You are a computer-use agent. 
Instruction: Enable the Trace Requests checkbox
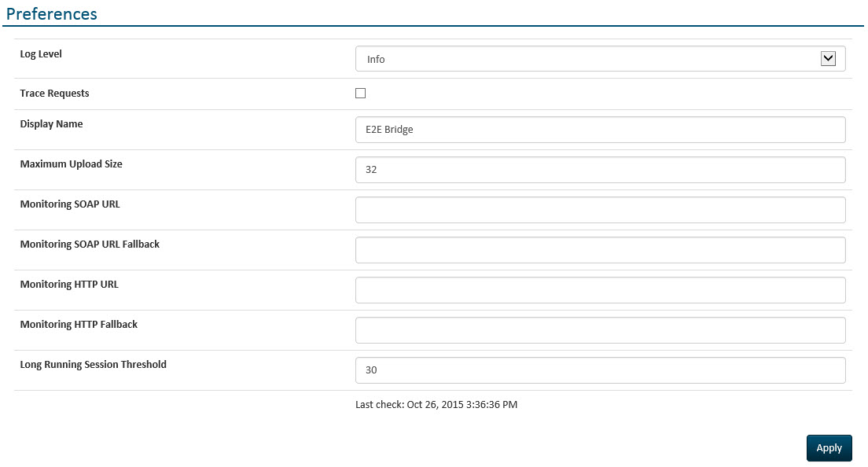[360, 93]
